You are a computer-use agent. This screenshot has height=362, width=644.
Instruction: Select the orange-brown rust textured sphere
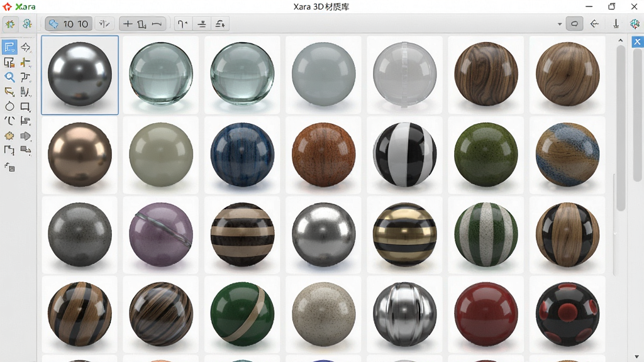pyautogui.click(x=323, y=155)
